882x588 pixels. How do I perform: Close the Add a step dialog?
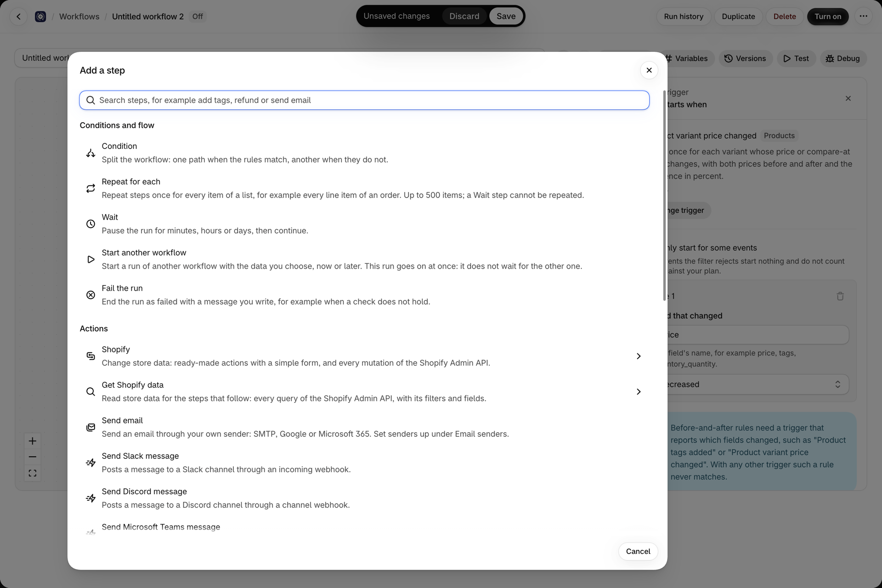[x=649, y=70]
